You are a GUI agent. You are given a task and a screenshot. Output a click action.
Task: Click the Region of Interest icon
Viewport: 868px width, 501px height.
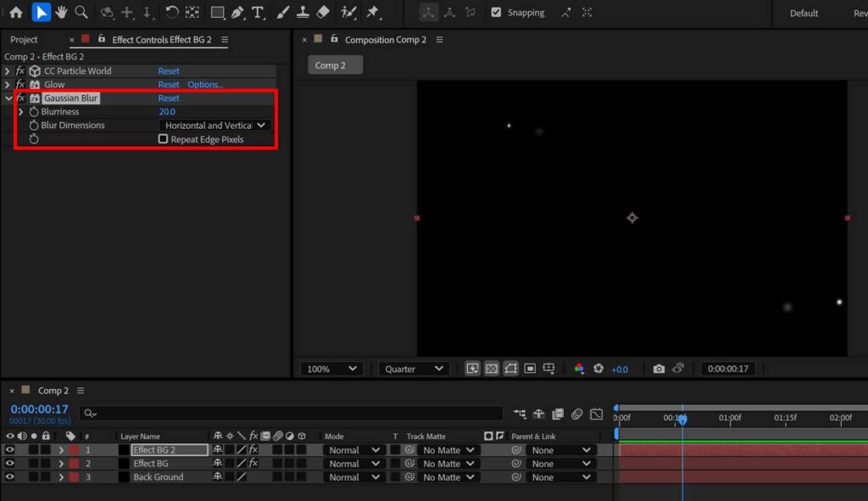point(530,369)
